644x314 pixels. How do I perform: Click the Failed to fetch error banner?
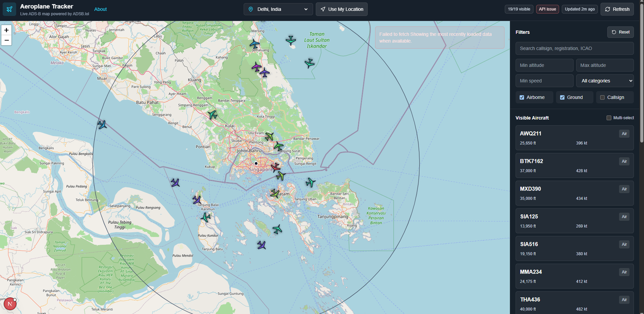click(x=440, y=37)
